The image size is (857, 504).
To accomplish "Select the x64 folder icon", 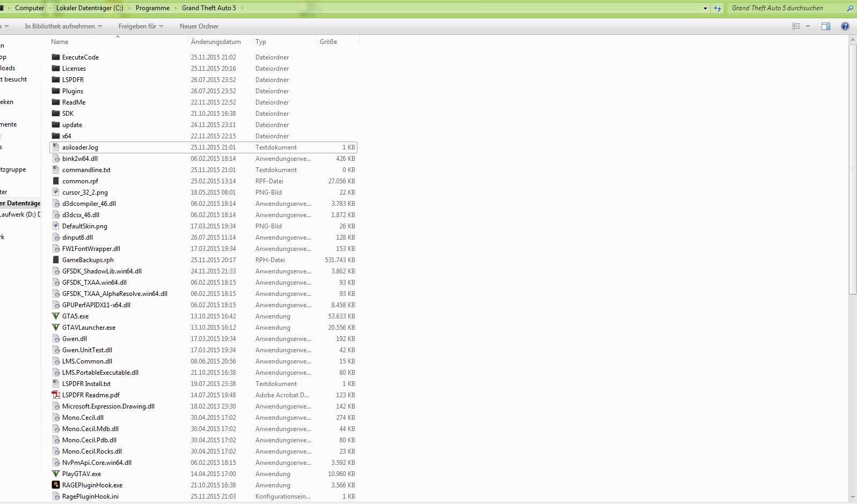I will click(56, 136).
